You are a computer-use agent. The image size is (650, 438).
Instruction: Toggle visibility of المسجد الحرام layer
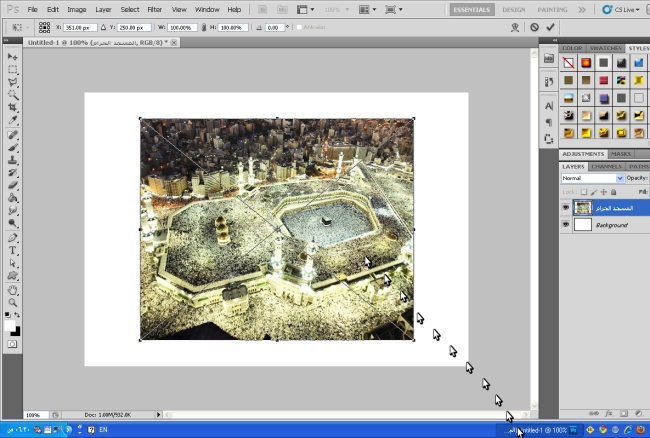(x=566, y=208)
